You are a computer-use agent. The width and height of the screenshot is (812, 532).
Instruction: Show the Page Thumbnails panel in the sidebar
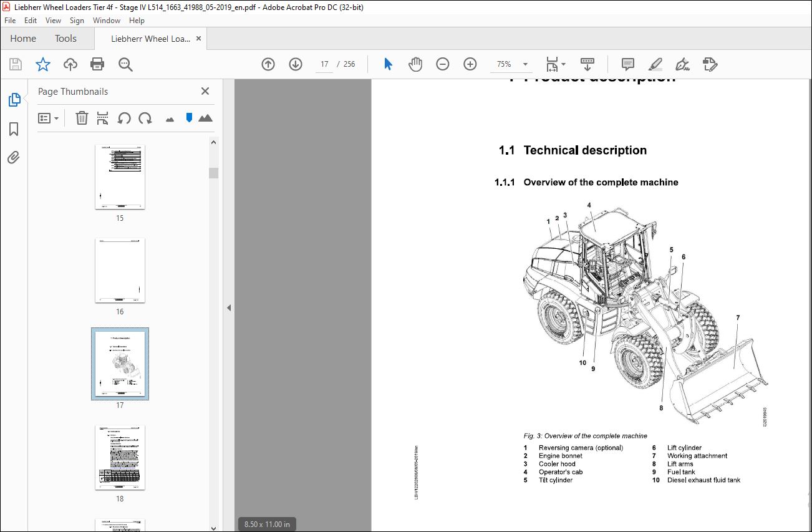(x=14, y=99)
